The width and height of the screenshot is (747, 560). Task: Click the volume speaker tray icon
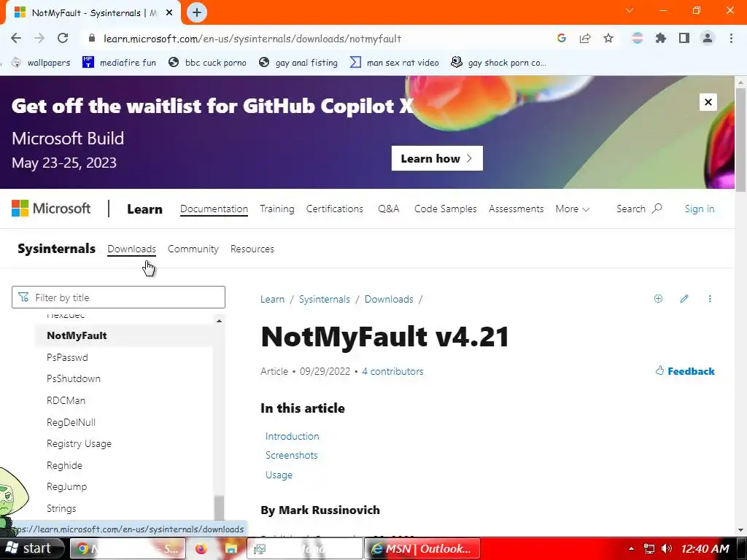point(667,548)
